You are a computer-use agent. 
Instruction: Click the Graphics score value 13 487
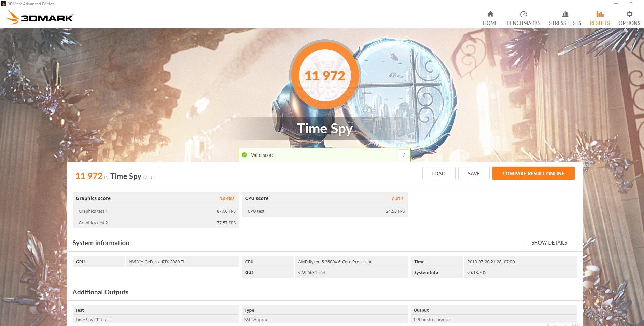point(227,198)
